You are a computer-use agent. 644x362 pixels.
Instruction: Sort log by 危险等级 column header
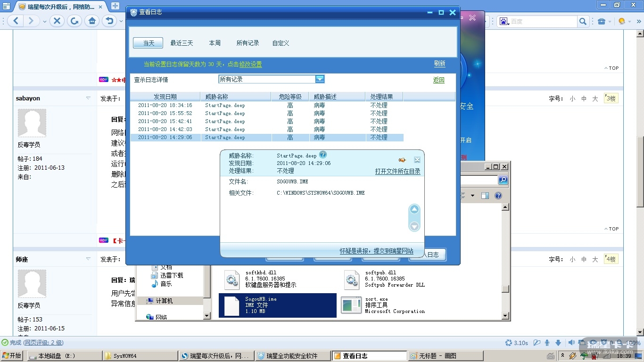point(290,97)
